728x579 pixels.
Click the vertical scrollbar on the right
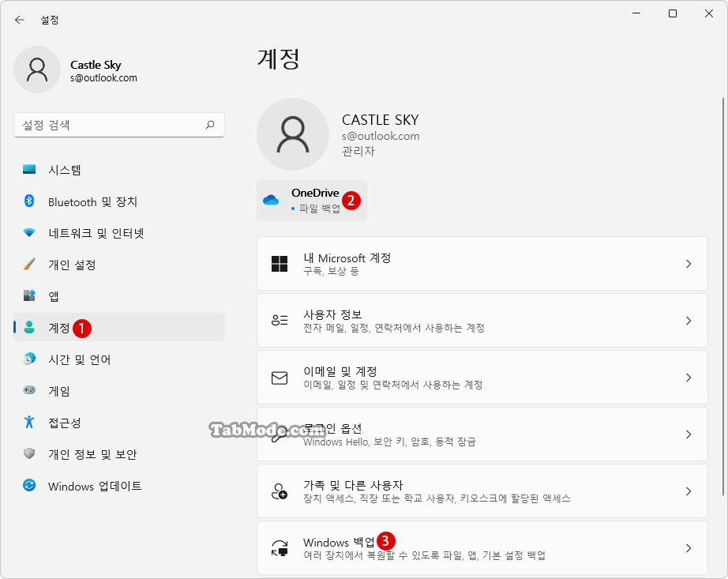coord(722,297)
